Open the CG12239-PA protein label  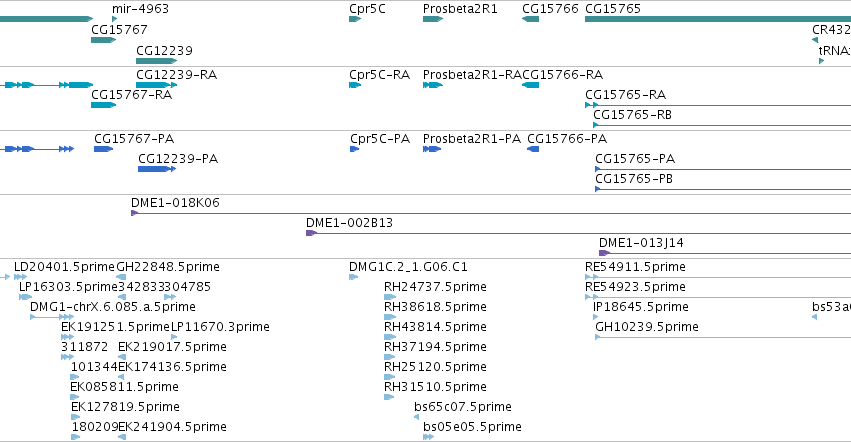point(178,159)
